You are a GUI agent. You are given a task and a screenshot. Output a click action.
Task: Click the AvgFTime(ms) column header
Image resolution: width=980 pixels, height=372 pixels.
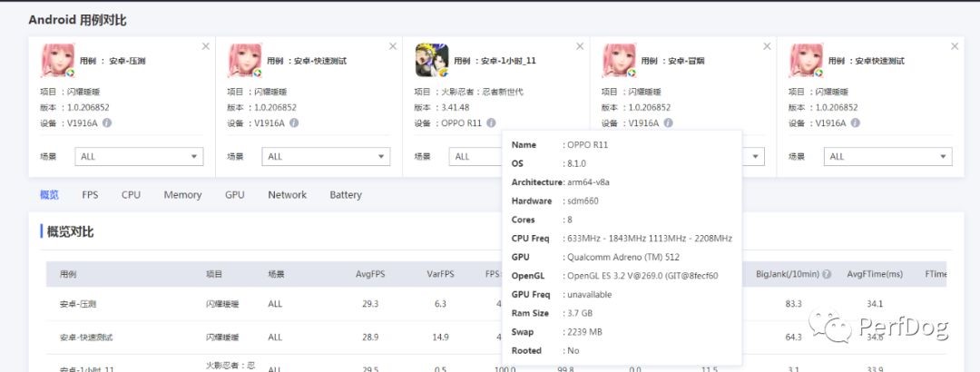coord(875,275)
